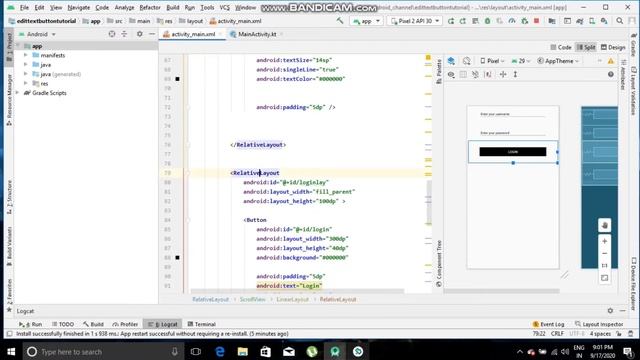The height and width of the screenshot is (360, 640).
Task: Click the Pan hand tool in preview
Action: pos(604,225)
